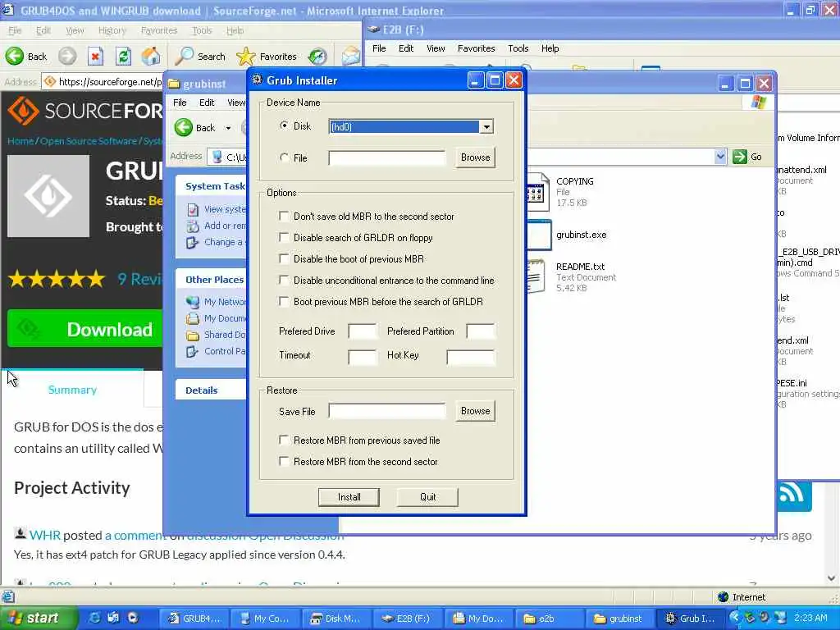Select the COPYING file icon

point(538,192)
